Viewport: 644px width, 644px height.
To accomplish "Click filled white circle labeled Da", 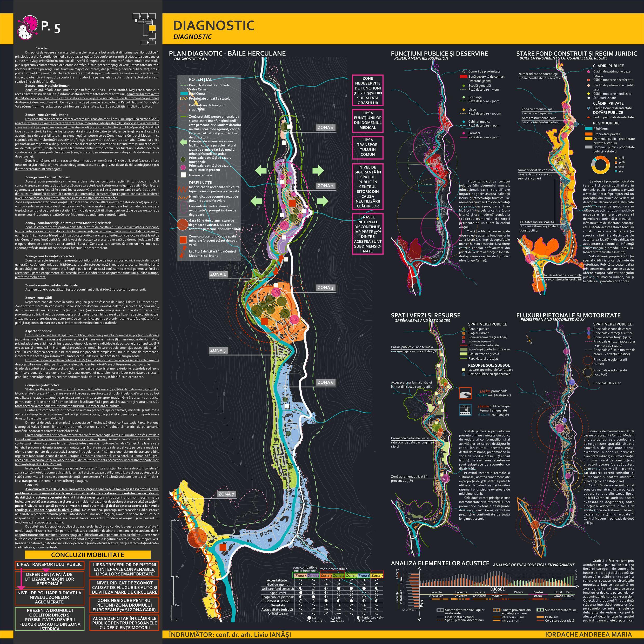I will [309, 618].
